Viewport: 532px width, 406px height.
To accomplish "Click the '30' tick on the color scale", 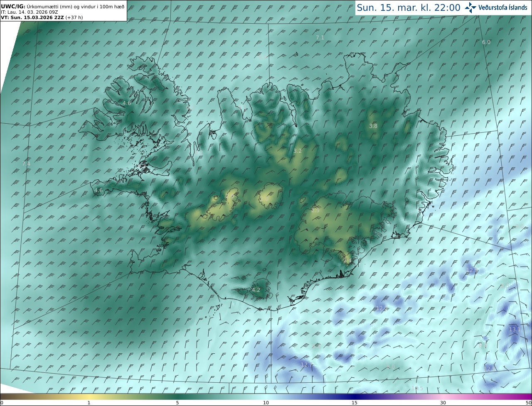I will tap(443, 403).
